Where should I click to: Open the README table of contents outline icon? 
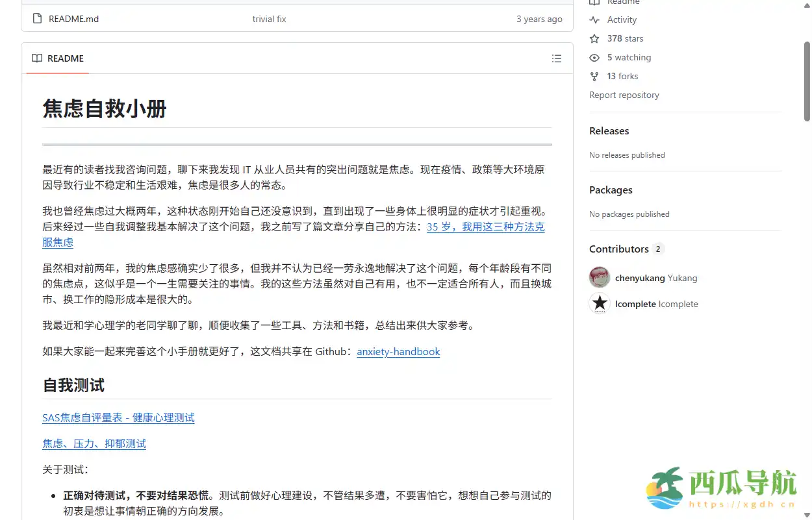tap(557, 58)
